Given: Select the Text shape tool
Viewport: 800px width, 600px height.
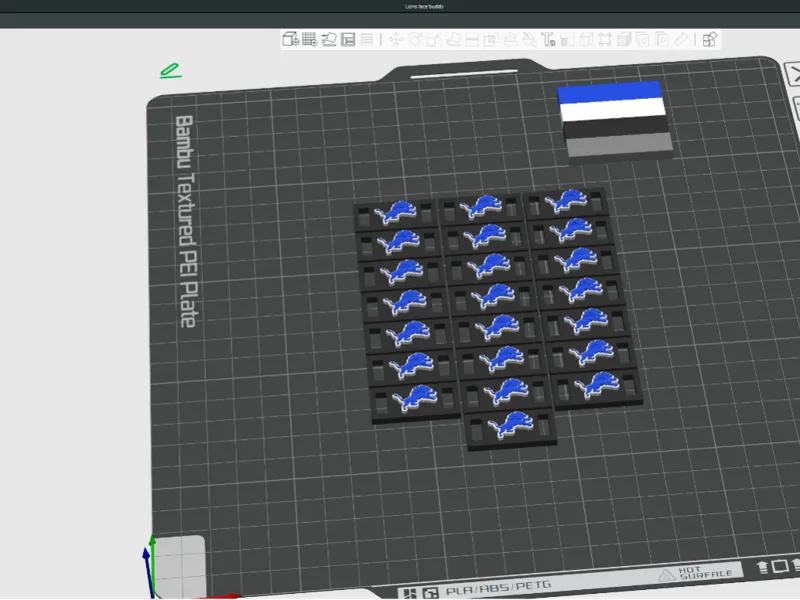Looking at the screenshot, I should coord(548,39).
